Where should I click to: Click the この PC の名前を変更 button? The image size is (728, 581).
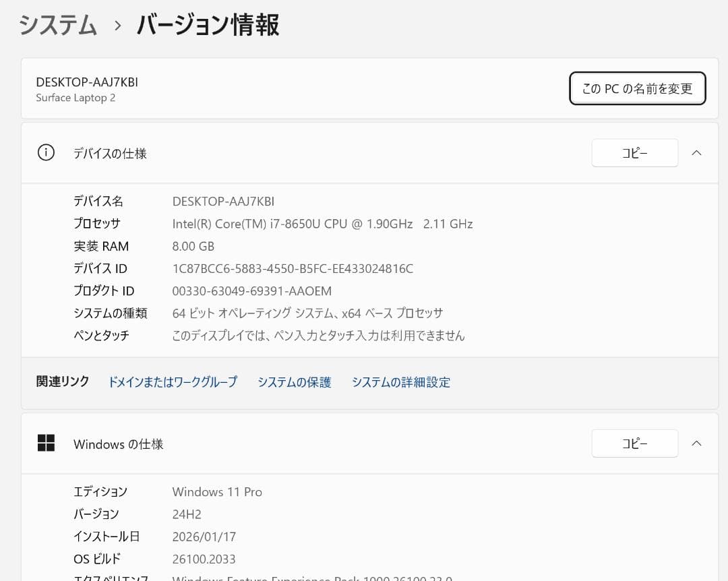tap(636, 88)
